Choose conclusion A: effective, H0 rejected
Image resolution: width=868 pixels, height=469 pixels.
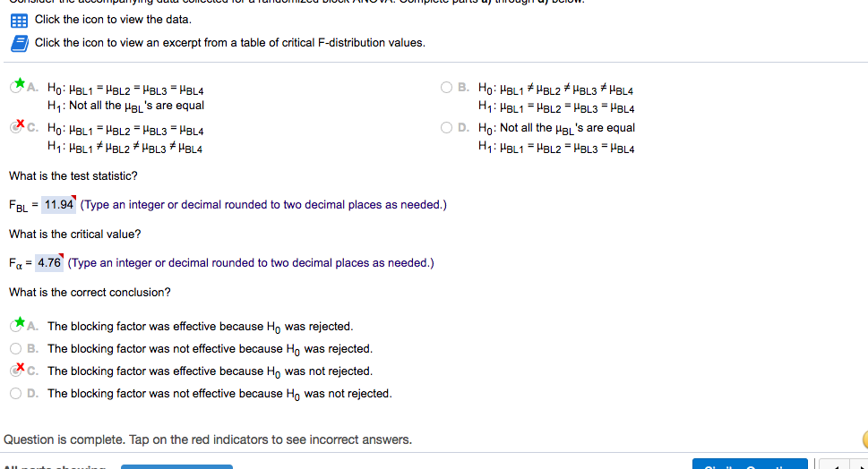17,326
